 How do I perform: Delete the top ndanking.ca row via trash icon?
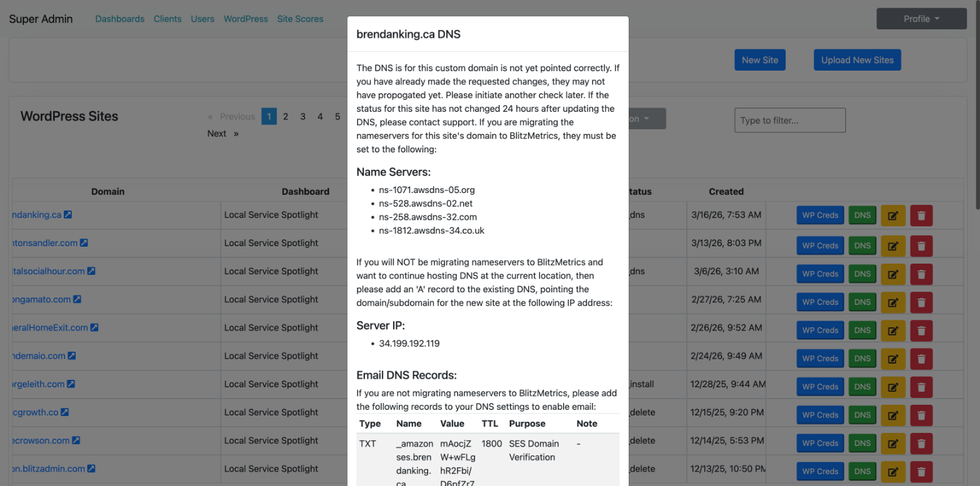[x=921, y=215]
